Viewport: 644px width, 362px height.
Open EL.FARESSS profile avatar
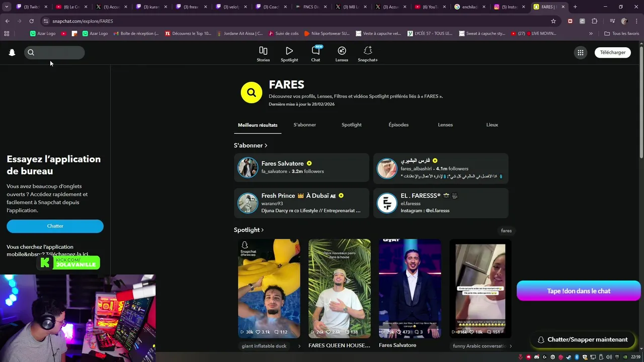click(387, 203)
